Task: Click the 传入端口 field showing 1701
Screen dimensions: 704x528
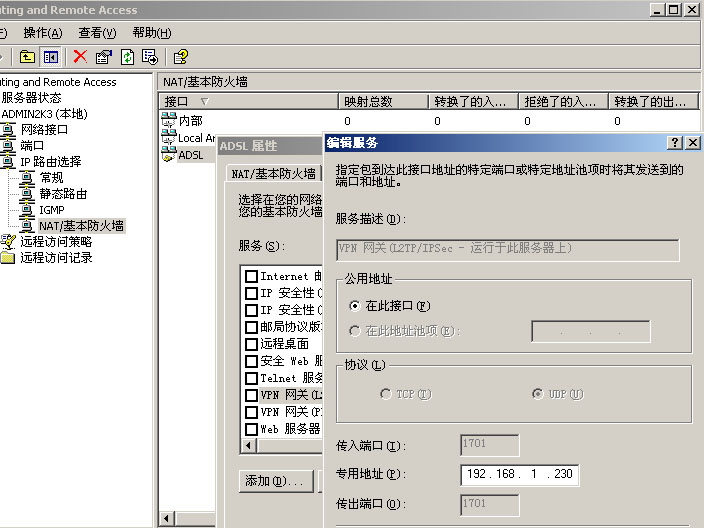Action: click(x=489, y=445)
